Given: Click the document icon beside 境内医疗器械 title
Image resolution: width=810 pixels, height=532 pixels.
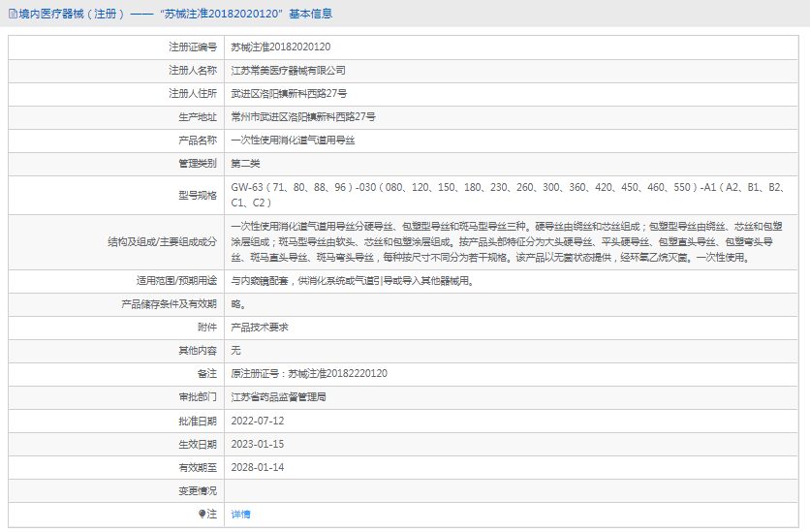Looking at the screenshot, I should click(13, 14).
